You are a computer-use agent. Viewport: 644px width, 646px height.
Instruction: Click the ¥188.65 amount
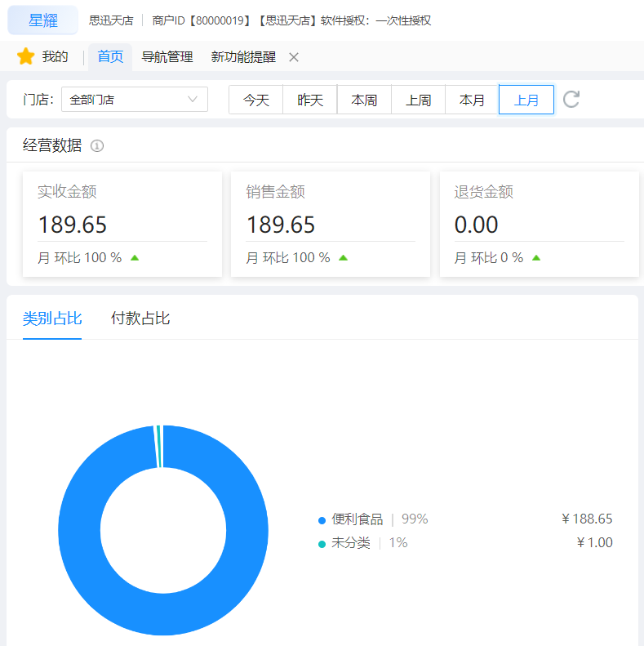587,519
